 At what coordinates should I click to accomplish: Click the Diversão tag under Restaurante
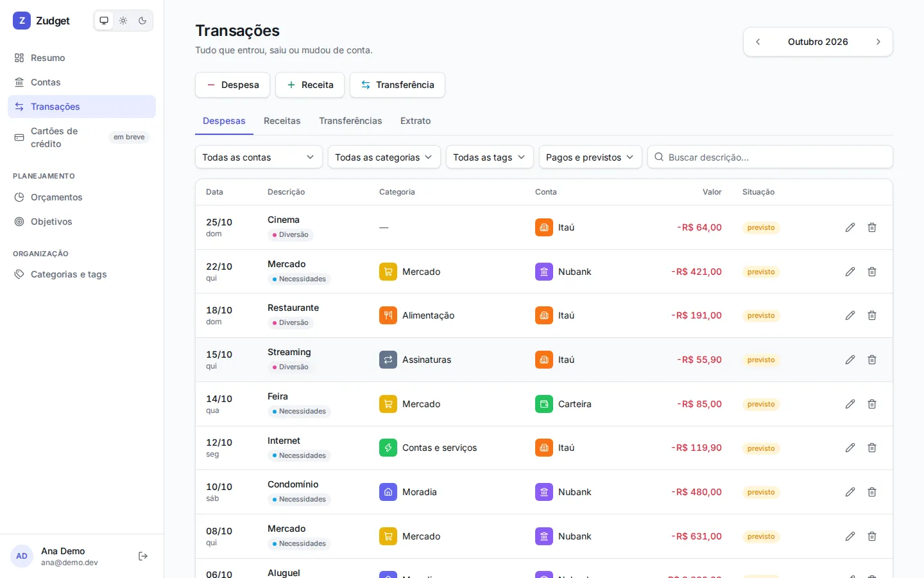291,323
